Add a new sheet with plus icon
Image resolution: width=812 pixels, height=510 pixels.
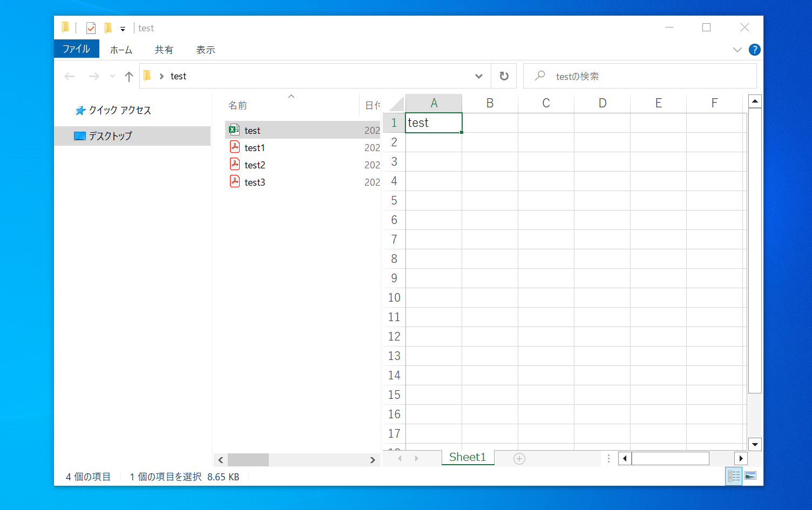click(x=519, y=459)
